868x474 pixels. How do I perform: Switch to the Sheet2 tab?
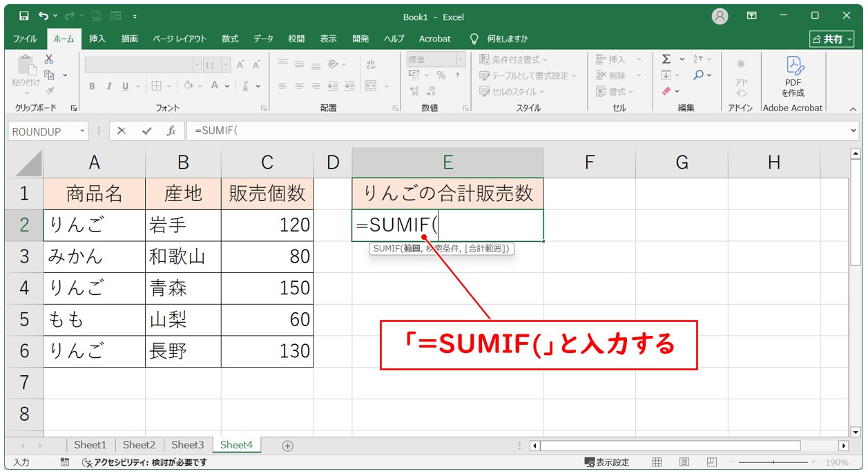pos(139,445)
